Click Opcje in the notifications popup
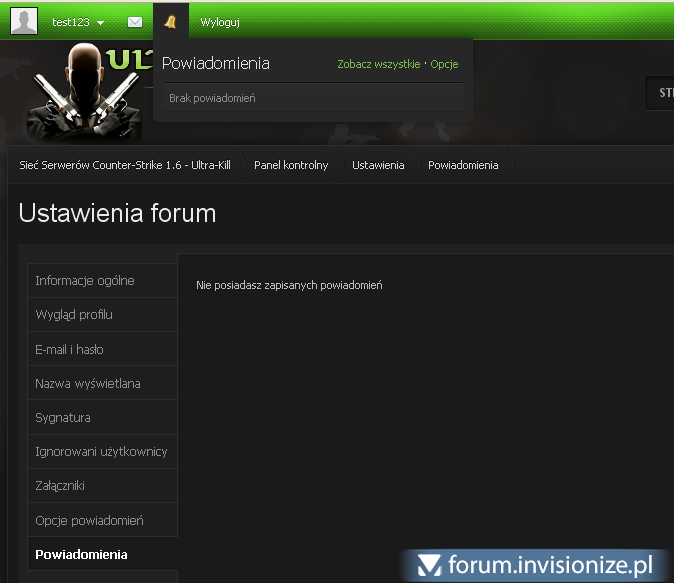This screenshot has height=583, width=674. tap(444, 64)
